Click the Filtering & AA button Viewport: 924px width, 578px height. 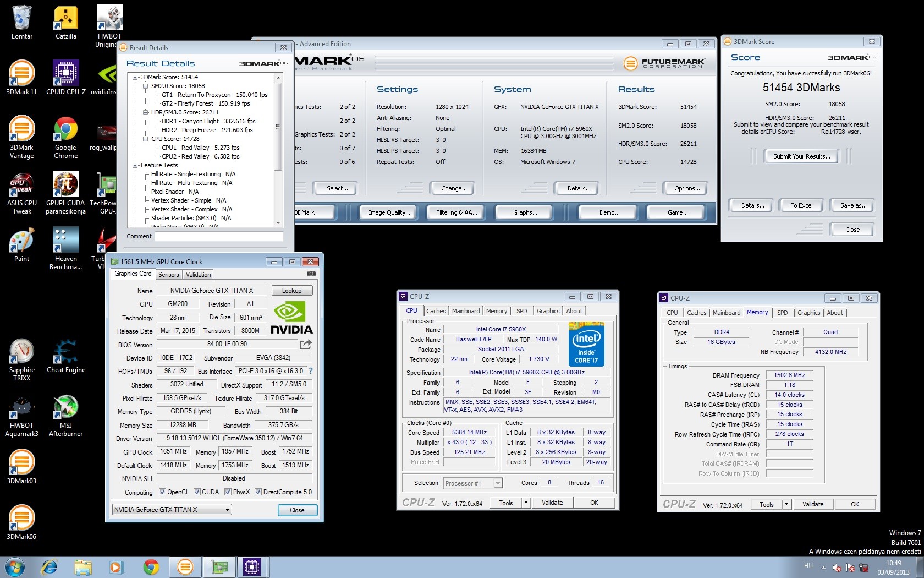point(456,212)
